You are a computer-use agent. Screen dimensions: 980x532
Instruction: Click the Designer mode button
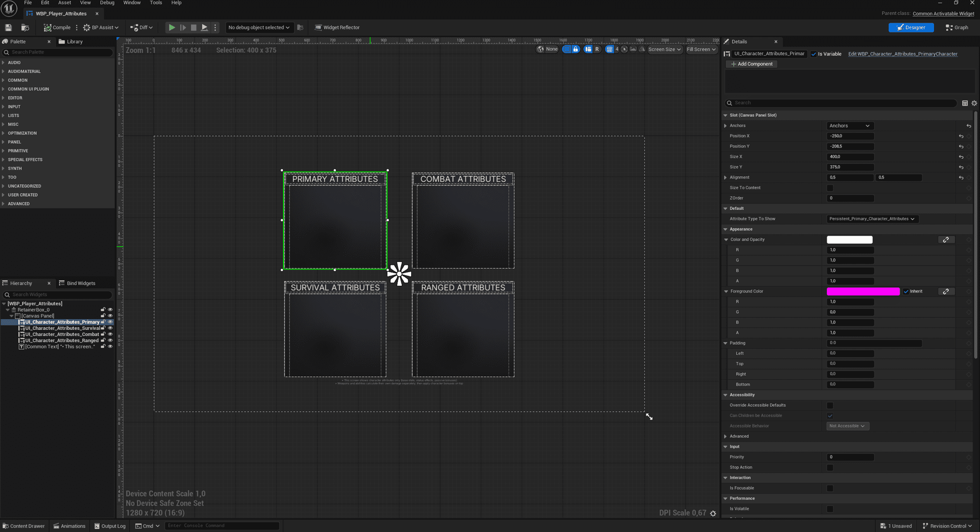(x=911, y=27)
